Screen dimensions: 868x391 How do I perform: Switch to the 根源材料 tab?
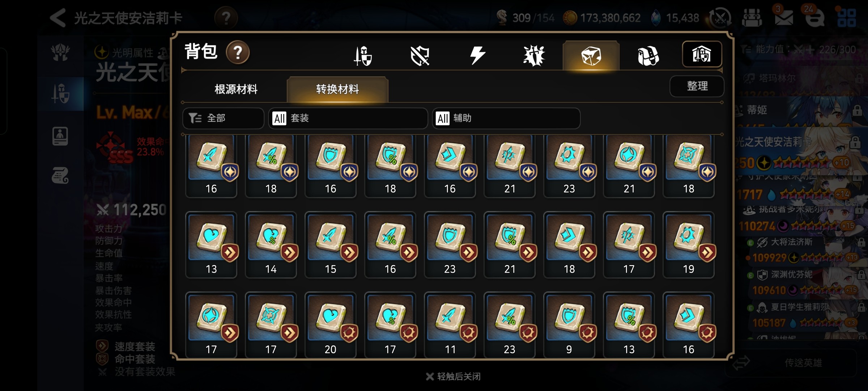click(x=236, y=89)
